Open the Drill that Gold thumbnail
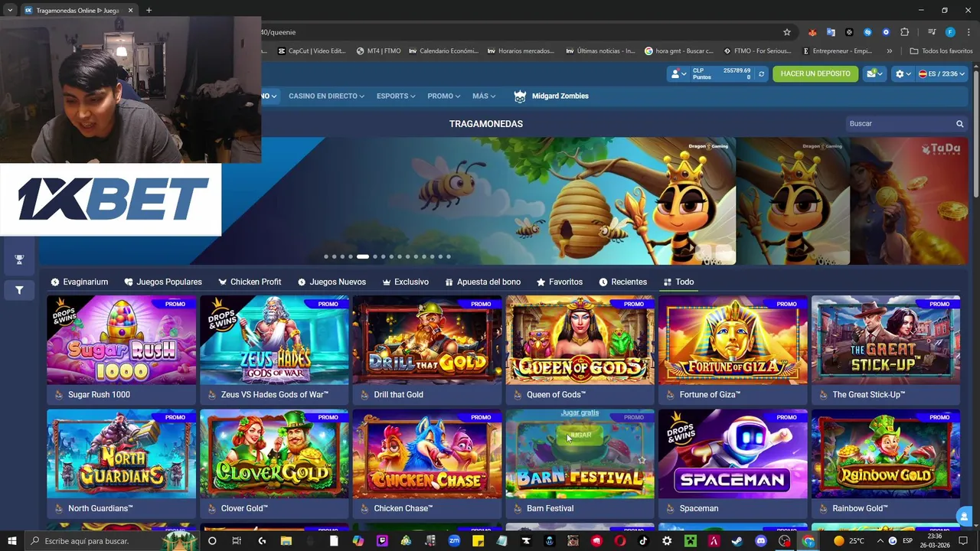This screenshot has height=551, width=980. point(427,341)
